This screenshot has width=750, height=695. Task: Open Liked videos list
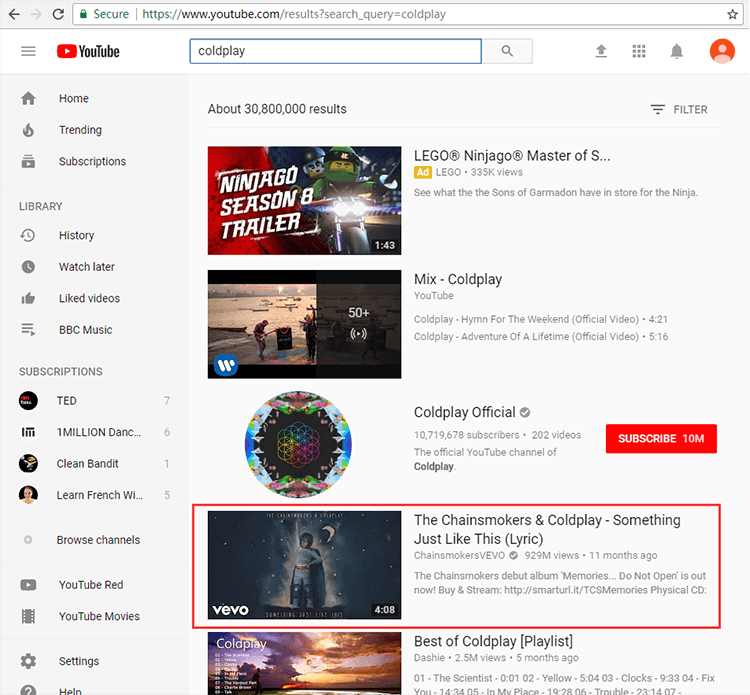[89, 298]
